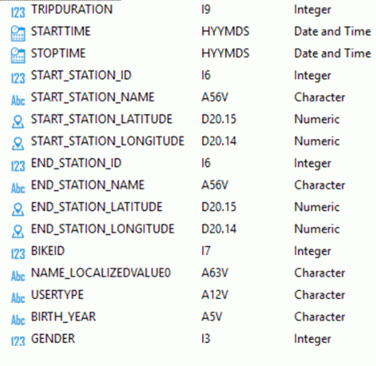Image resolution: width=376 pixels, height=366 pixels.
Task: Click the Character type of USERTYPE row
Action: coord(319,295)
